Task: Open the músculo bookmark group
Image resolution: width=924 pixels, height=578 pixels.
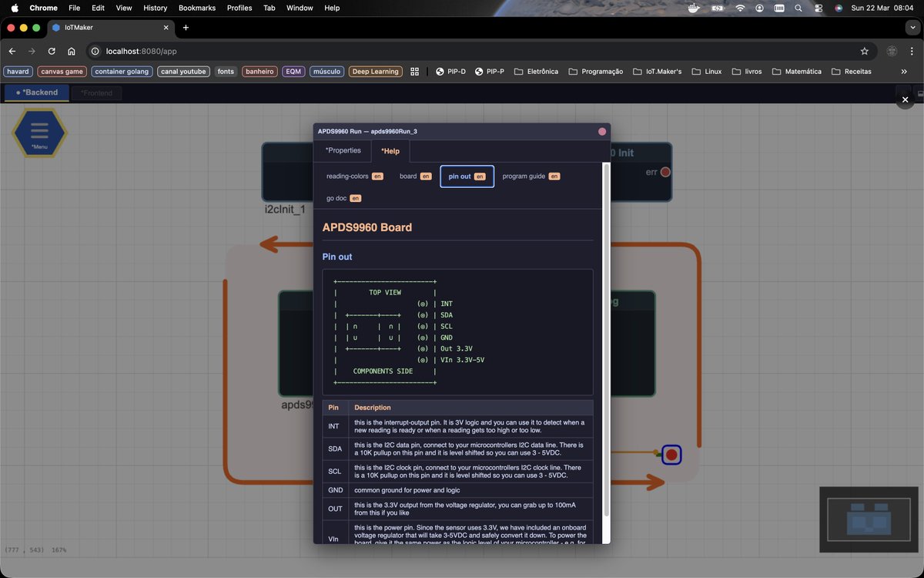Action: (327, 72)
